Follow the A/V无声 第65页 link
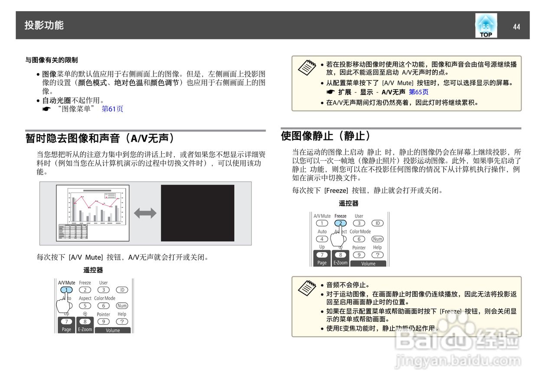 [419, 92]
